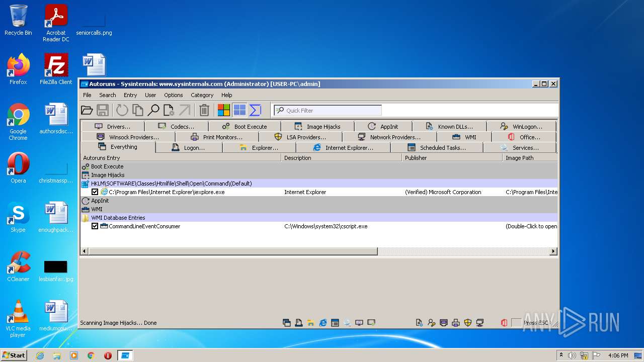Viewport: 644px width, 362px height.
Task: Open the Windows Start menu
Action: tap(14, 355)
